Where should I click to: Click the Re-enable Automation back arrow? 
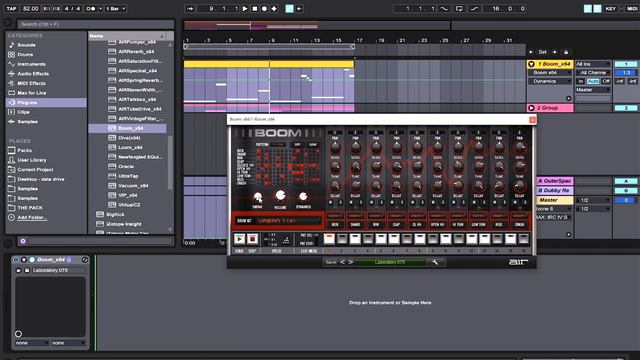299,8
